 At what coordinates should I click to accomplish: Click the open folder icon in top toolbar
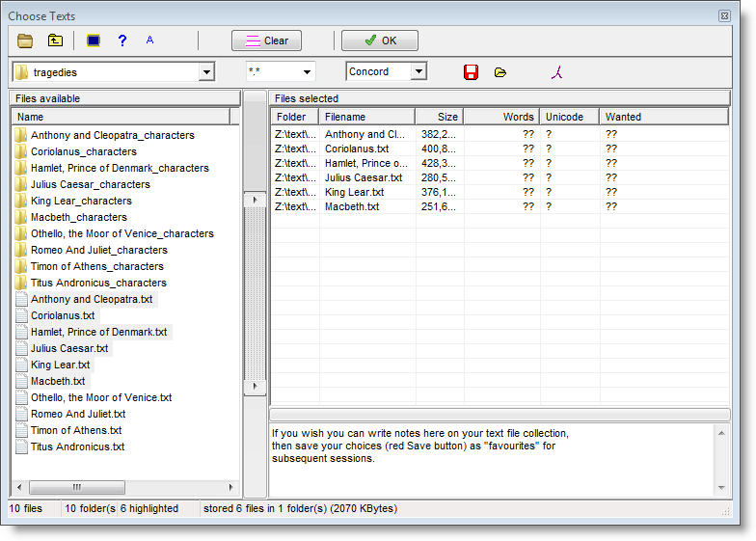pyautogui.click(x=25, y=41)
